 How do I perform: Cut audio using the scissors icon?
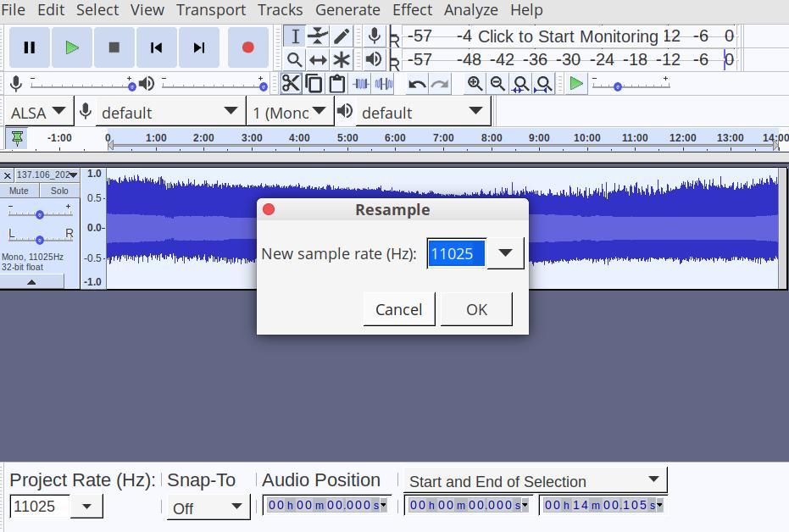point(291,84)
